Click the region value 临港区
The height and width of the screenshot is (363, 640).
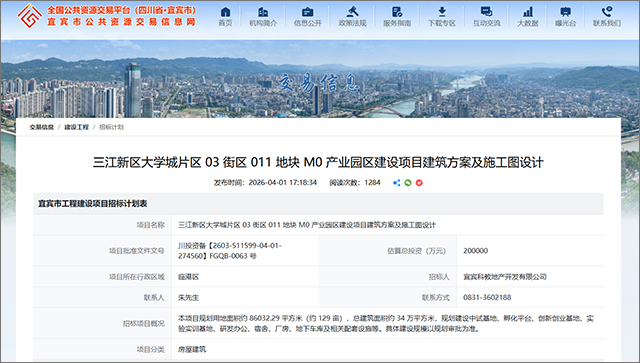[188, 277]
